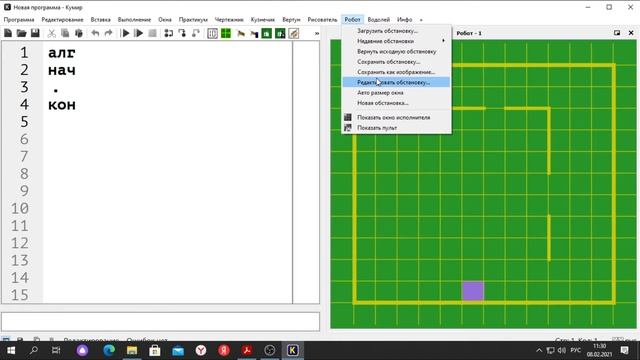Expand the Недавние обстановки submenu
This screenshot has height=360, width=640.
396,41
